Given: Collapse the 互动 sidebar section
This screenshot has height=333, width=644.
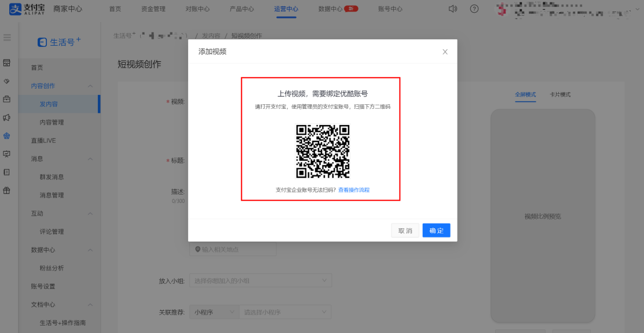Looking at the screenshot, I should (90, 214).
